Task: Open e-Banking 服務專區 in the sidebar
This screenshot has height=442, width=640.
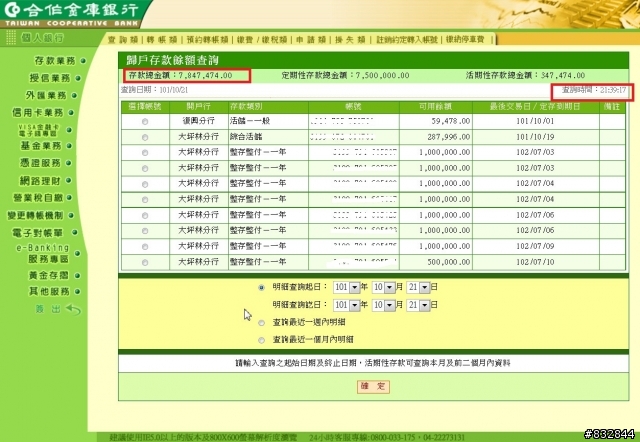Action: (43, 253)
